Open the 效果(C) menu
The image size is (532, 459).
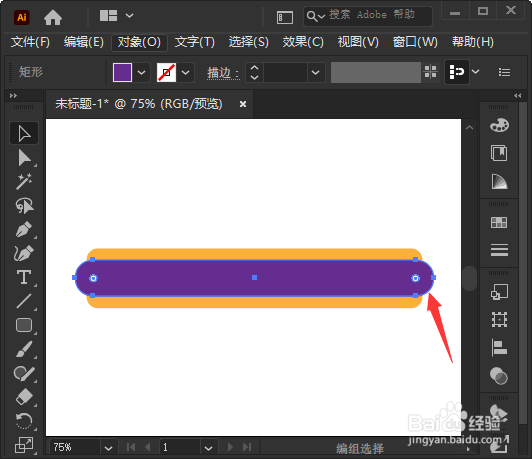pyautogui.click(x=303, y=42)
